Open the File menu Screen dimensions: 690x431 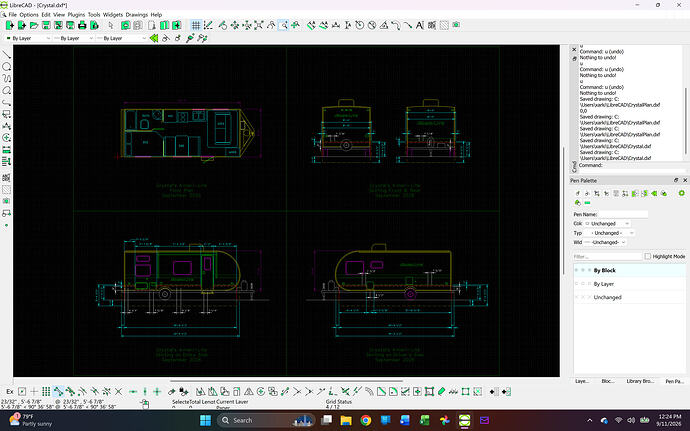tap(13, 15)
